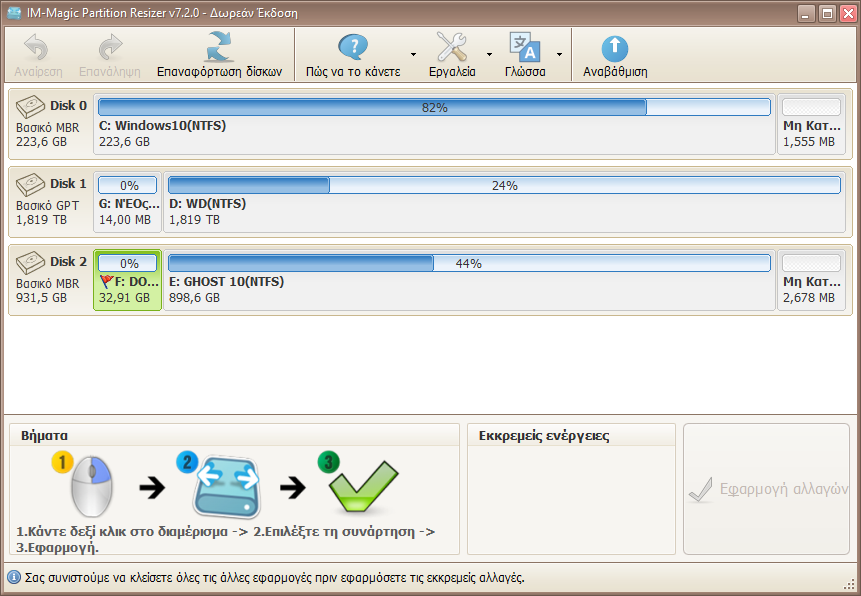The height and width of the screenshot is (596, 861).
Task: Click the Εκκρεμείς ενέργειες panel header
Action: click(571, 436)
